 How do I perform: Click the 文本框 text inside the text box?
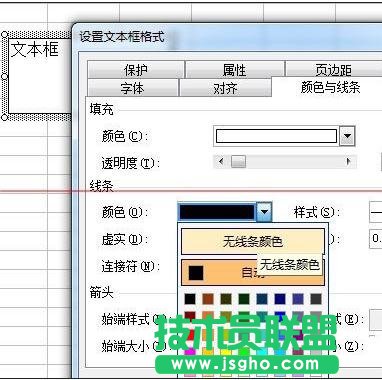click(x=35, y=49)
